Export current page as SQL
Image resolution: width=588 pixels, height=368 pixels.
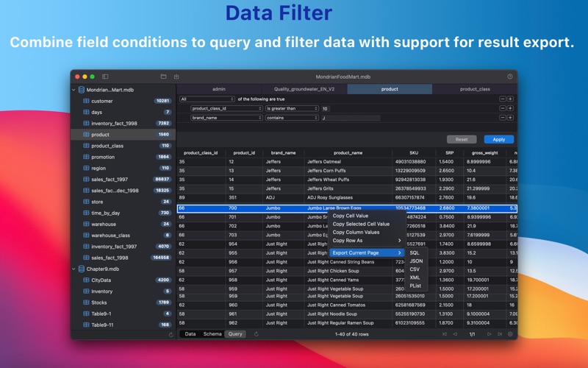pyautogui.click(x=416, y=253)
